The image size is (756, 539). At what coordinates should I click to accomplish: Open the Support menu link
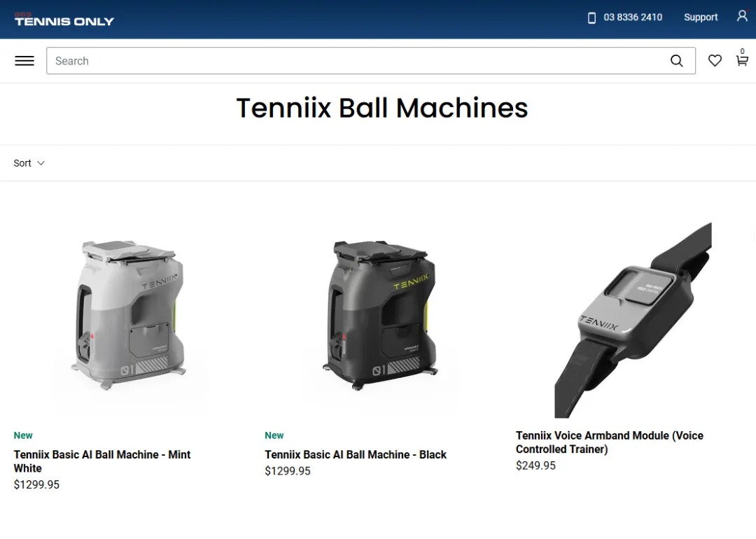coord(701,17)
